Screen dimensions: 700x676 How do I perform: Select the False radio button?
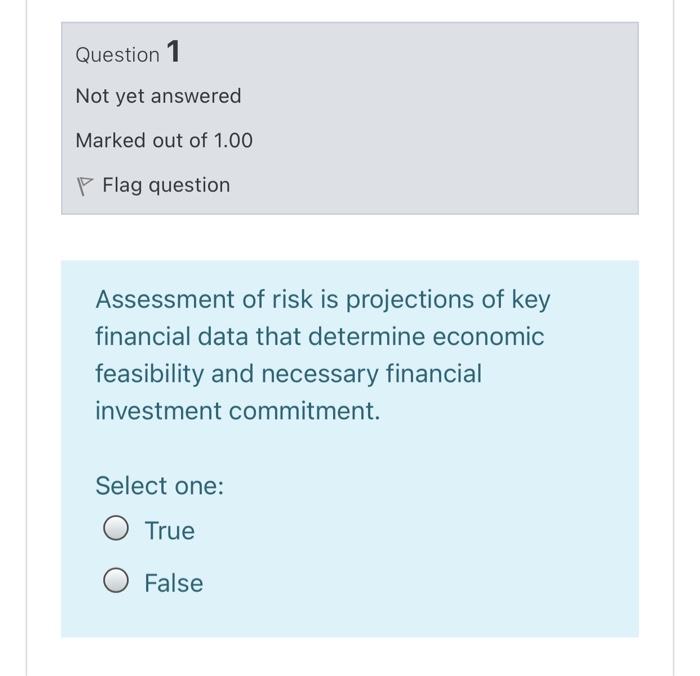116,580
